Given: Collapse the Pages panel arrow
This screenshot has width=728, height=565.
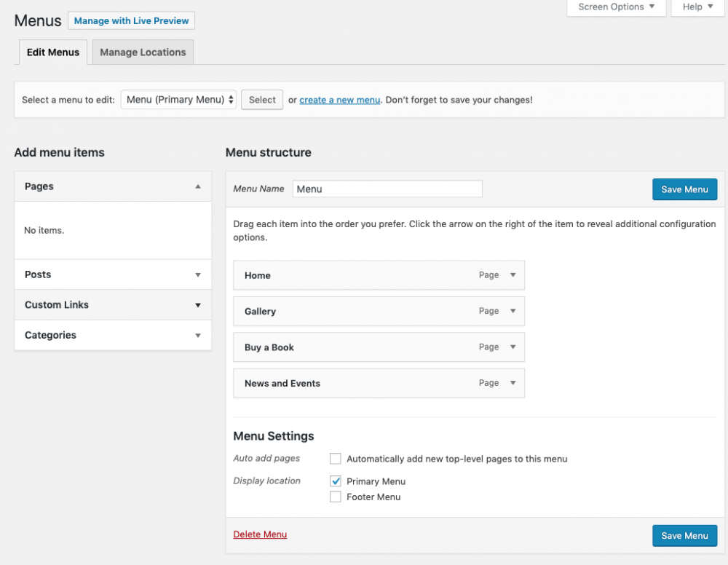Looking at the screenshot, I should tap(198, 186).
